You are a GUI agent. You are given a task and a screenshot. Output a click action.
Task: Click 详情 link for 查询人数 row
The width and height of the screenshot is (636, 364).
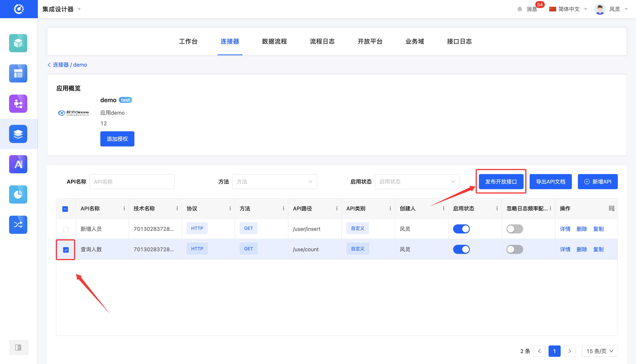[565, 249]
